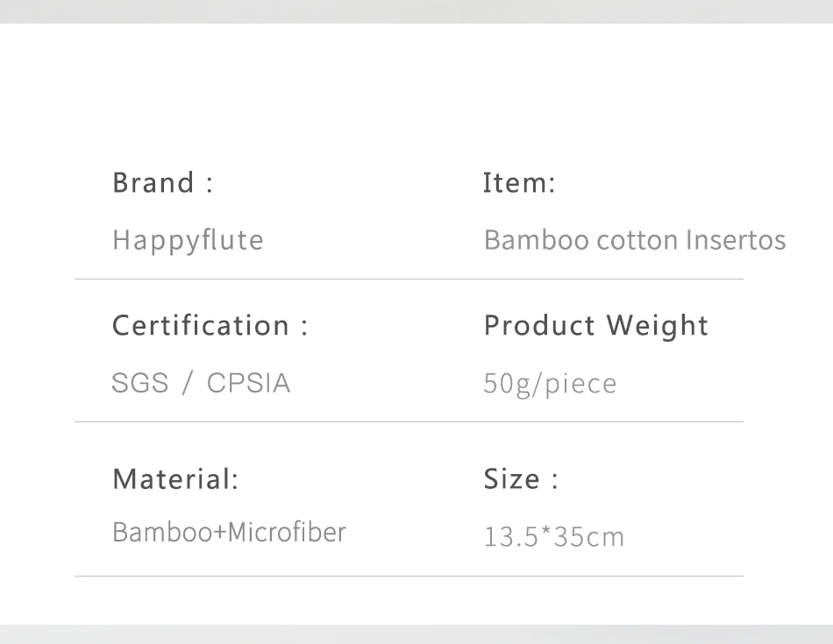Click the "Product Weight" heading
Screen dimensions: 833x644
tap(595, 326)
